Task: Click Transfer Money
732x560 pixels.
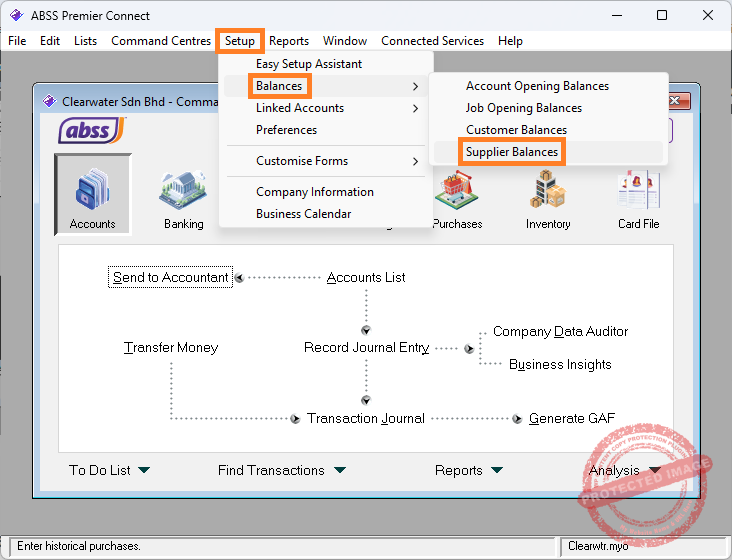Action: coord(171,348)
